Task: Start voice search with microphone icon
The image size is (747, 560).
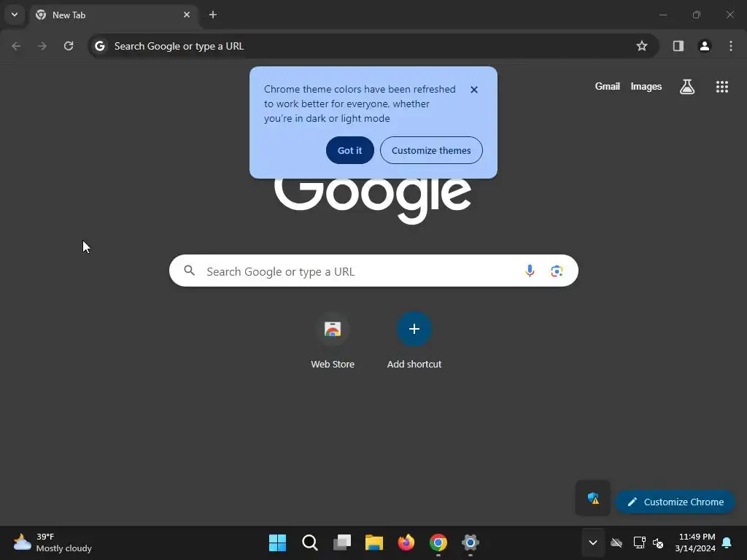Action: click(x=530, y=271)
